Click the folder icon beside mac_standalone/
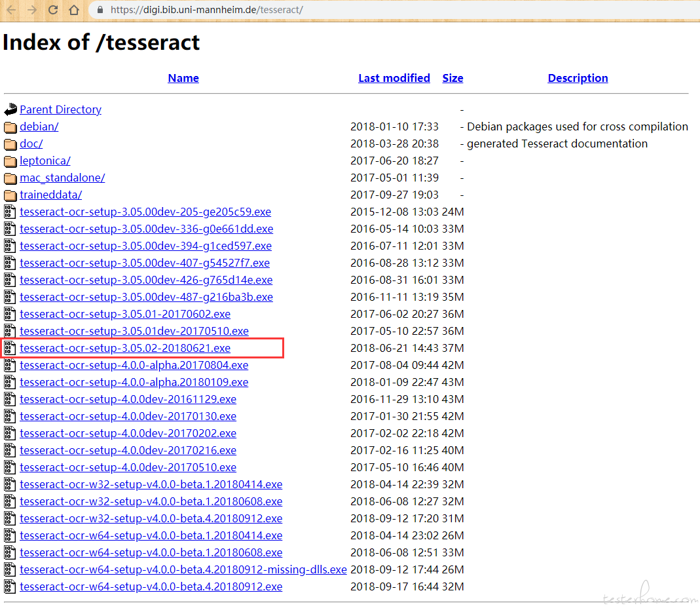Screen dimensions: 700x614 click(10, 178)
